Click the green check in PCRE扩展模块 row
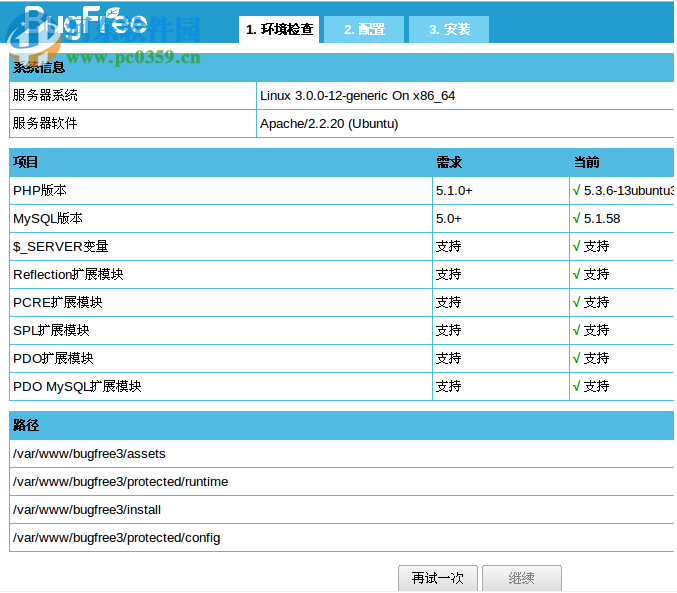 click(576, 302)
